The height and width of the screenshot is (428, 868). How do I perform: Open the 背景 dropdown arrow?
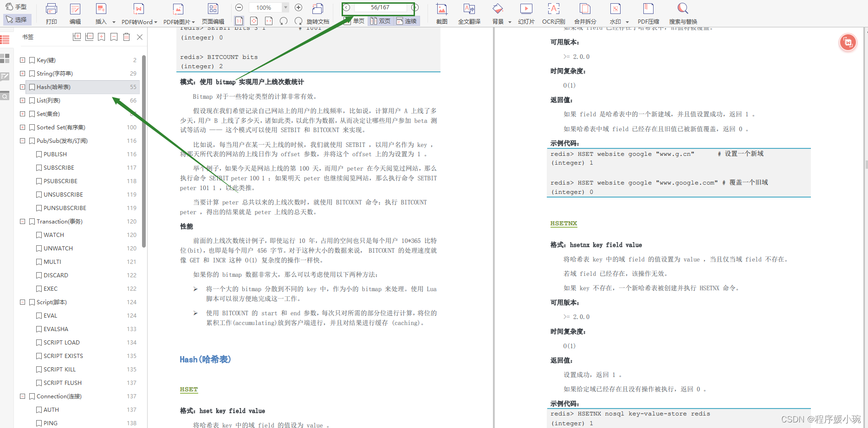click(x=510, y=22)
